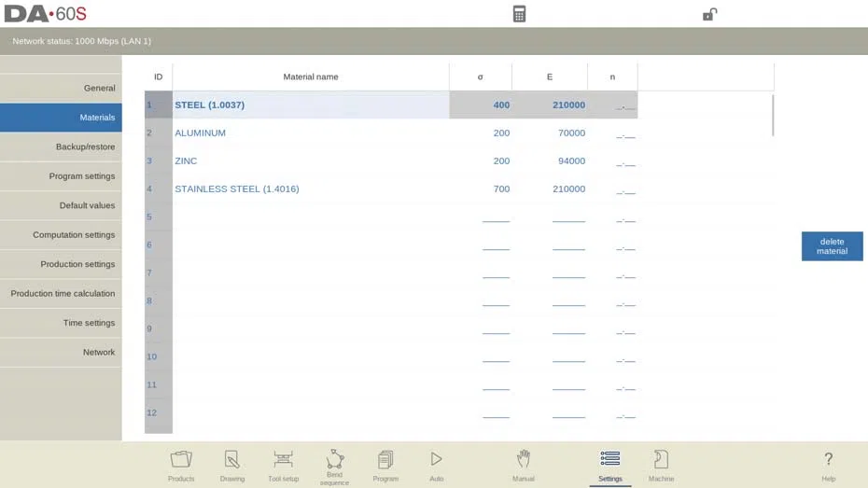This screenshot has height=488, width=868.
Task: Select empty row ID 9
Action: [159, 328]
